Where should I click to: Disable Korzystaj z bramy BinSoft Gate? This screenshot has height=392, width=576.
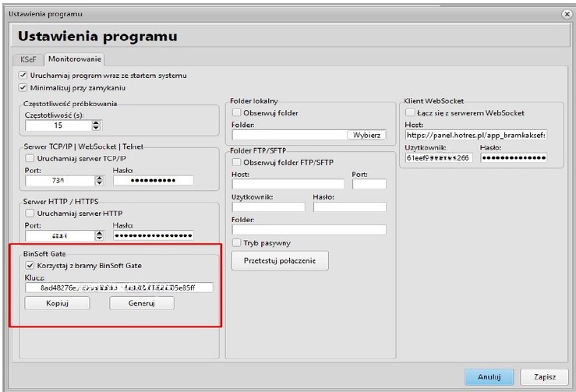(30, 266)
